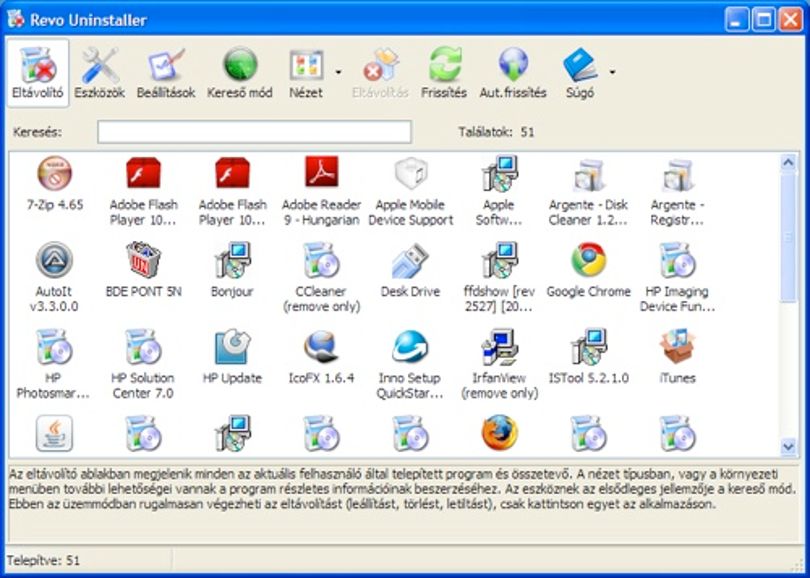Activate Kereső mód hunter mode
Image resolution: width=810 pixels, height=578 pixels.
(x=240, y=73)
